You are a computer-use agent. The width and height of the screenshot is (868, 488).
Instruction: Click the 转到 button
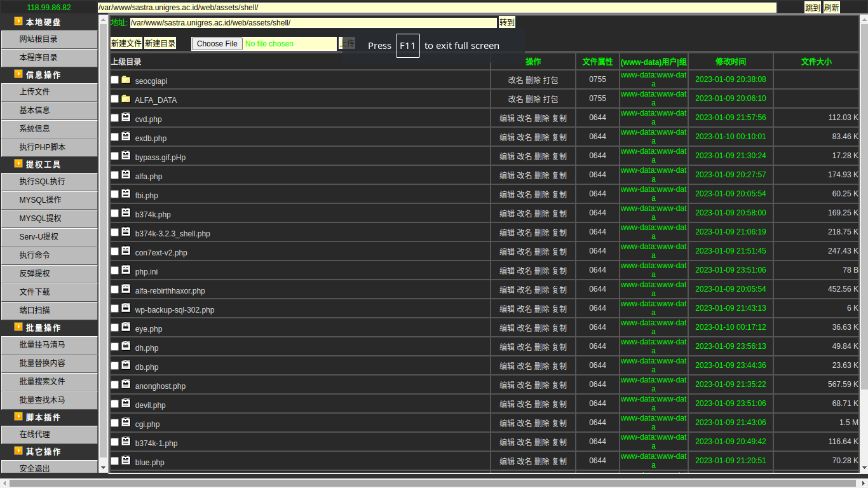pyautogui.click(x=506, y=22)
